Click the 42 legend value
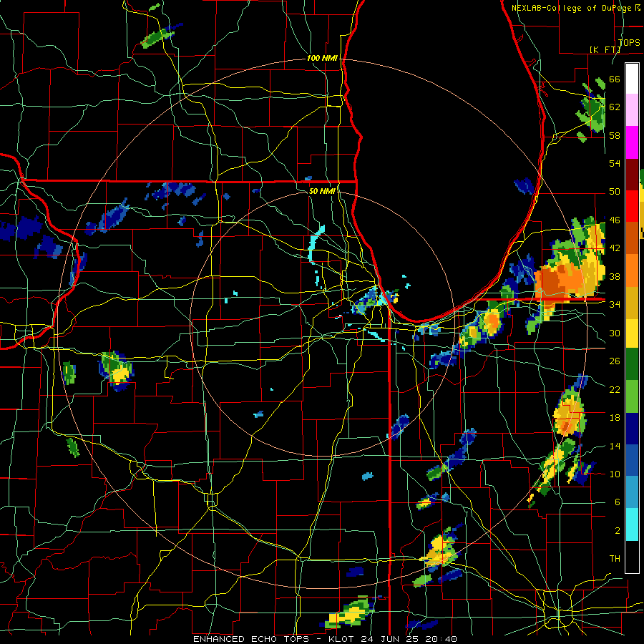Viewport: 644px width, 644px height. pyautogui.click(x=615, y=248)
